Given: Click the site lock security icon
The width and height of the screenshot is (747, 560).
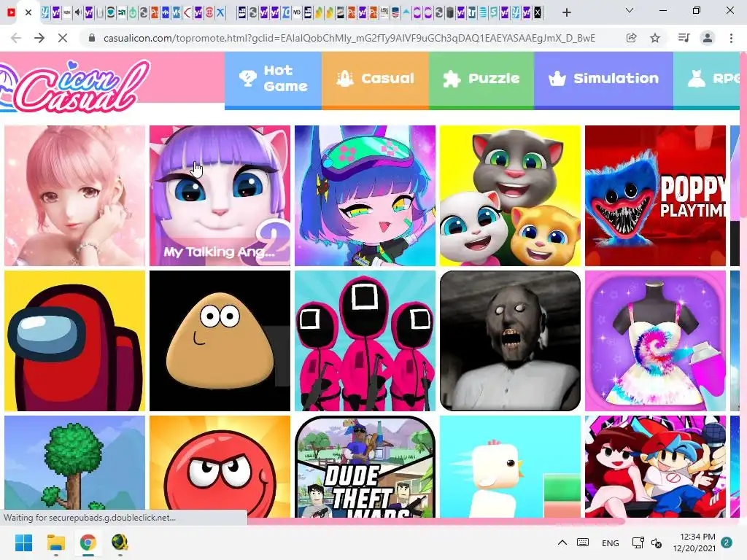Looking at the screenshot, I should click(92, 38).
